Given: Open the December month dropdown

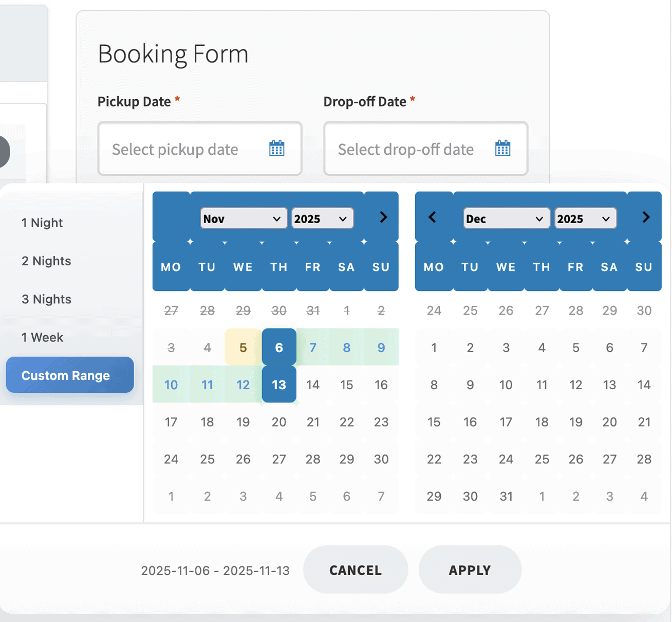Looking at the screenshot, I should [507, 218].
